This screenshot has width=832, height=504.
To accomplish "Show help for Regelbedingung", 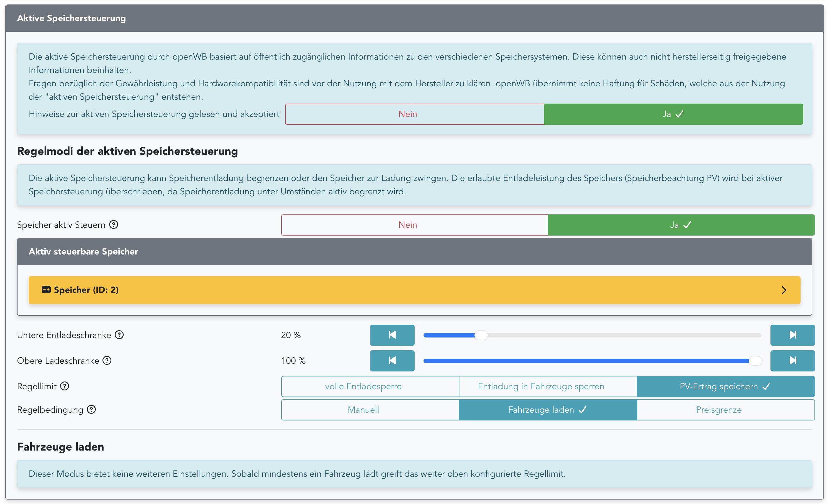I will (91, 410).
